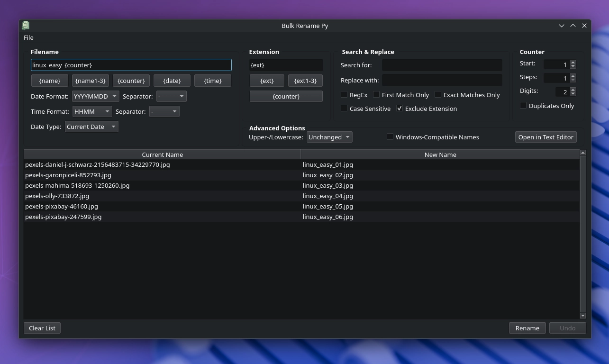
Task: Select the pexels-olly-733872.jpg row
Action: 142,196
